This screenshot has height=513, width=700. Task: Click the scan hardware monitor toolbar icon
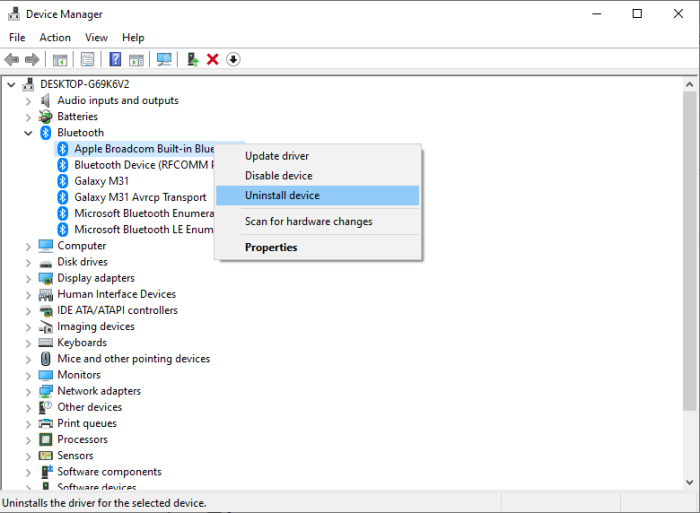(164, 59)
